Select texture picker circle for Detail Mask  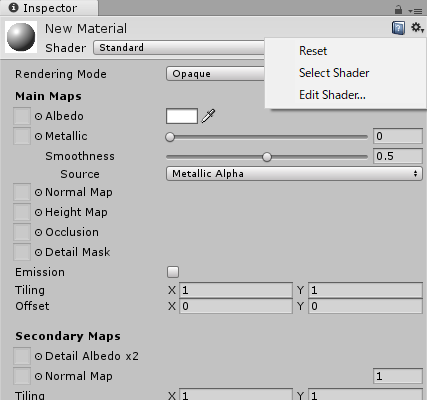(x=38, y=252)
